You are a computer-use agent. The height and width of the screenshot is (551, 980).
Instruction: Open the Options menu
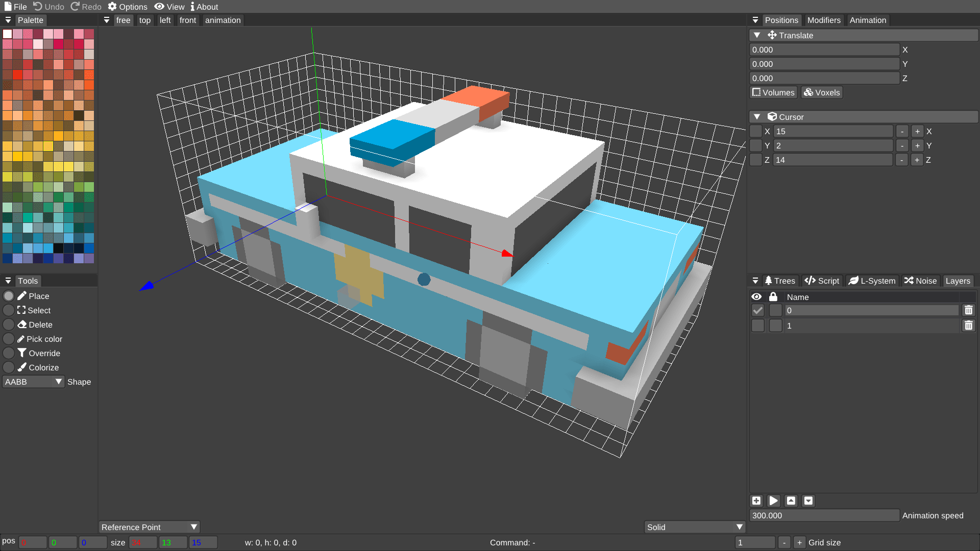(128, 7)
